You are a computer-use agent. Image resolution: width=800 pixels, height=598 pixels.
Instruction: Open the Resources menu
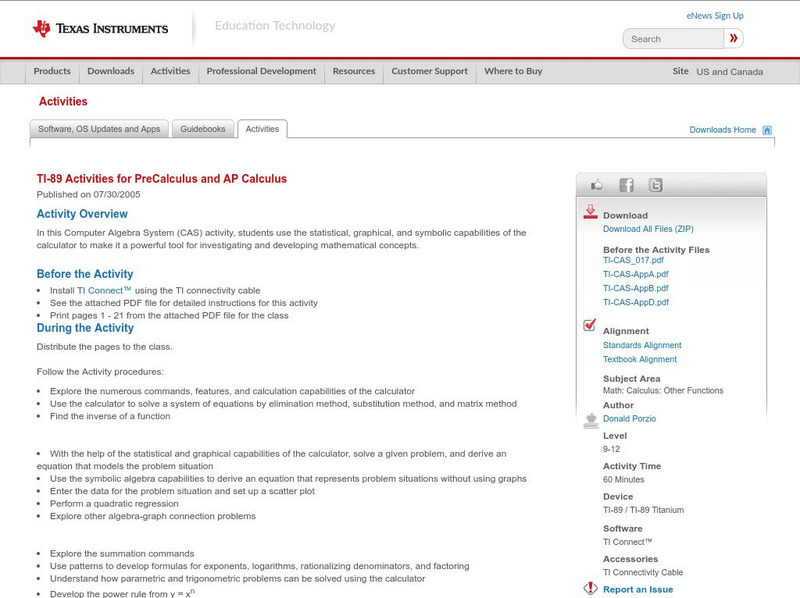(354, 71)
